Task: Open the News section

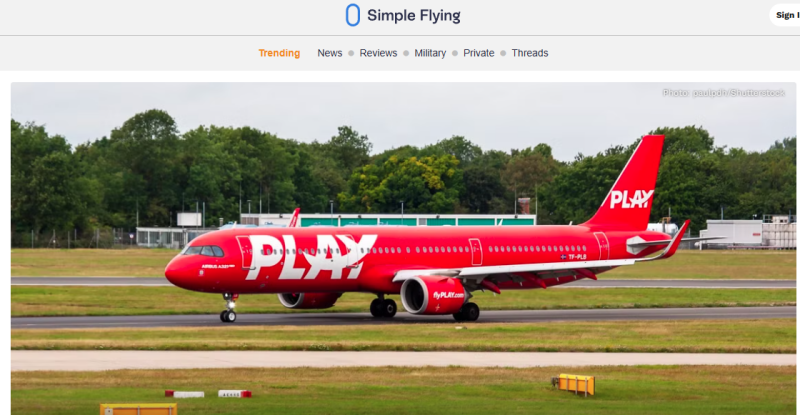Action: point(330,53)
